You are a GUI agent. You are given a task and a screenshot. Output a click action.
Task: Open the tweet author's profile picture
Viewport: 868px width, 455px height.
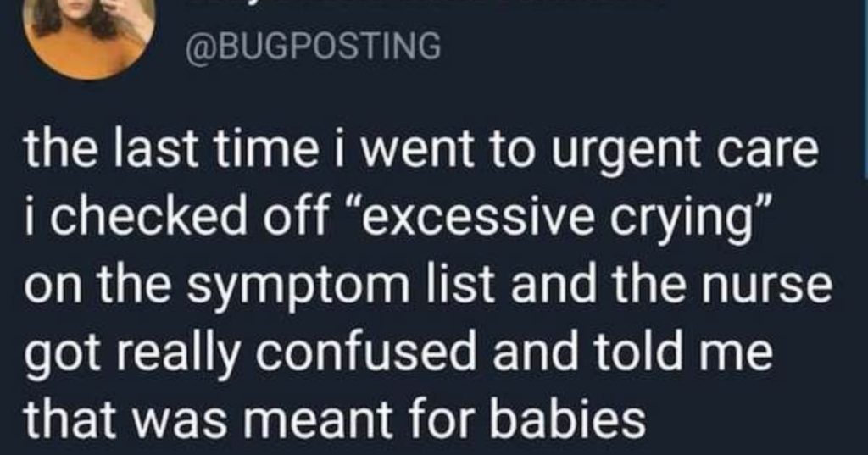(88, 35)
